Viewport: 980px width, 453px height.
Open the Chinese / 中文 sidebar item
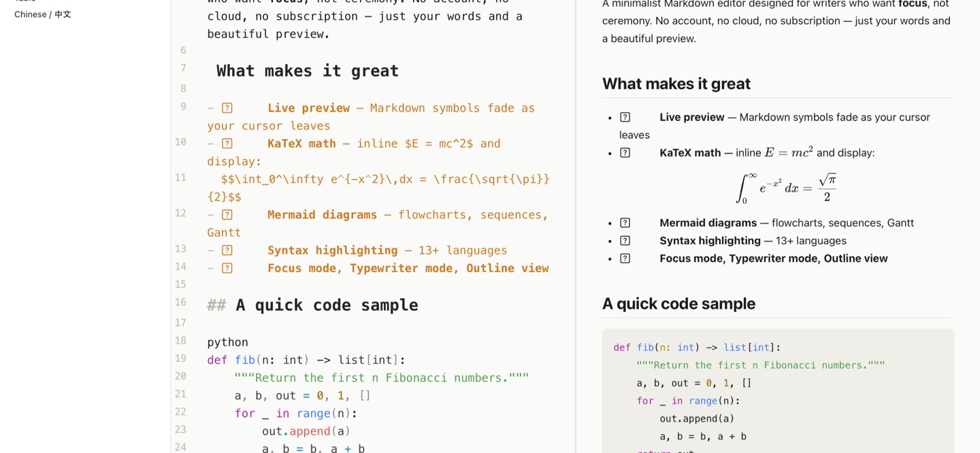click(x=43, y=14)
